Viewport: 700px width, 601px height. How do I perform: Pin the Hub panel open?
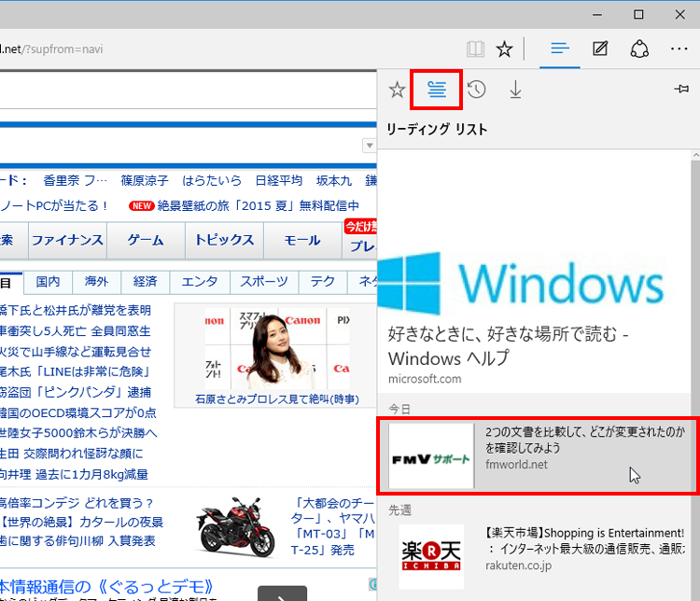pos(681,90)
